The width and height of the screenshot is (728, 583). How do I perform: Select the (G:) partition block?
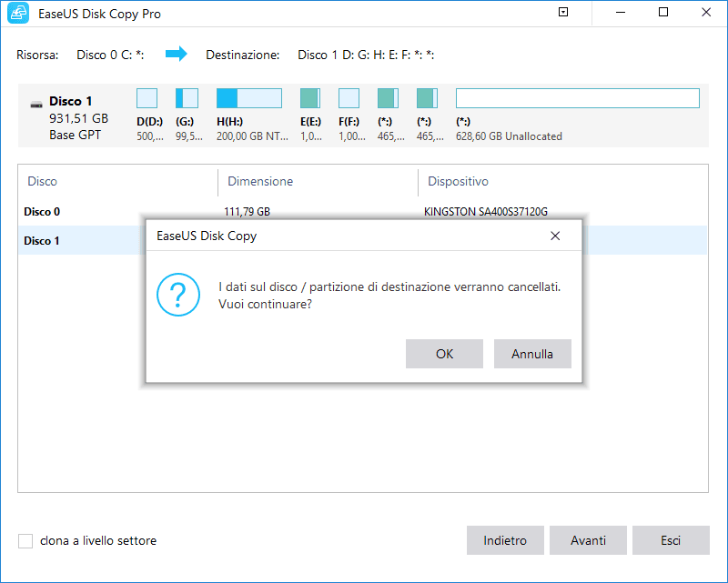tap(187, 98)
